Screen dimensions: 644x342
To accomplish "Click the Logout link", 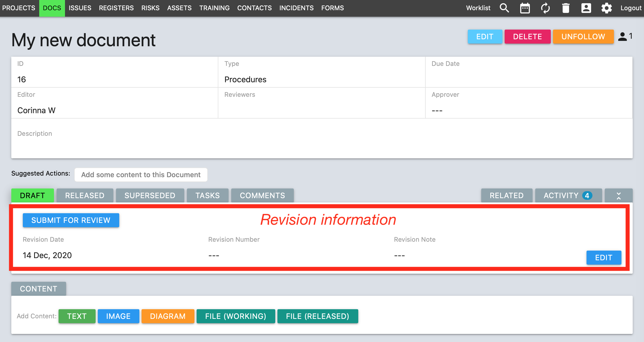I will [631, 8].
